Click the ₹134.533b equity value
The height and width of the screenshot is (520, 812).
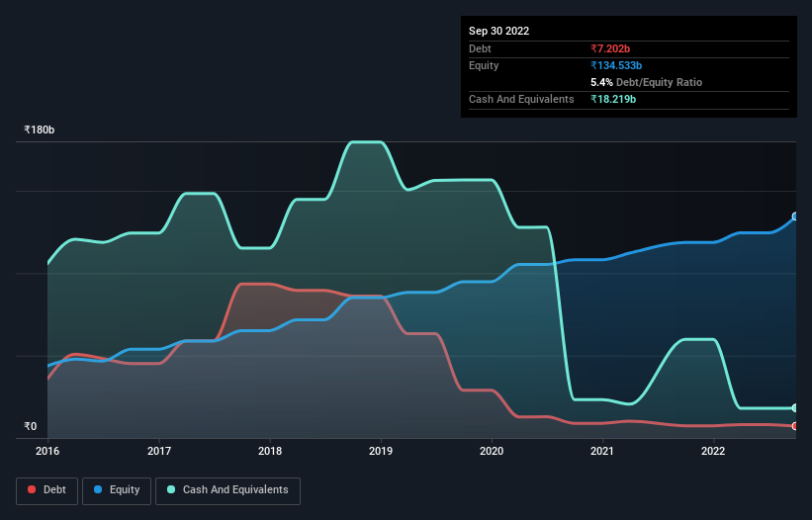click(616, 65)
